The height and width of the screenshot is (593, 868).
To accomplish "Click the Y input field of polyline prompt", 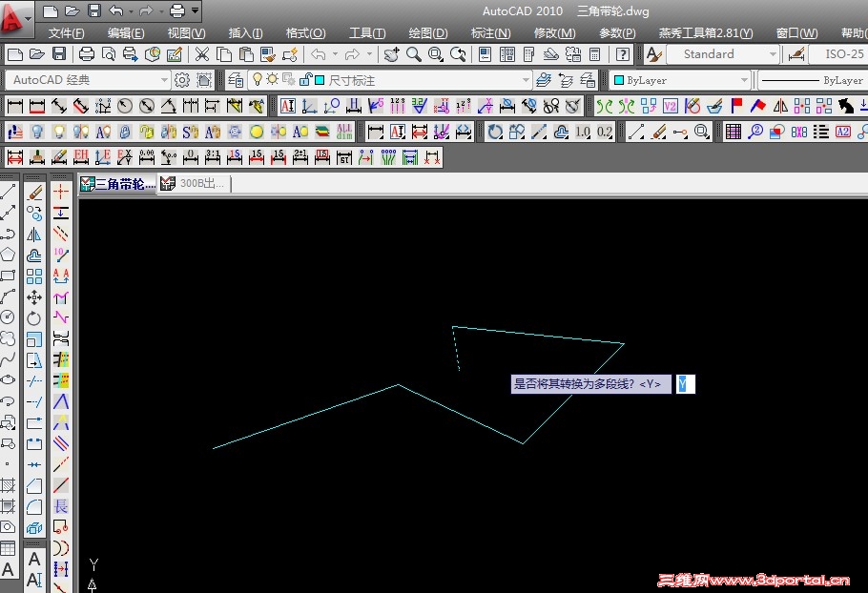I will pyautogui.click(x=685, y=384).
